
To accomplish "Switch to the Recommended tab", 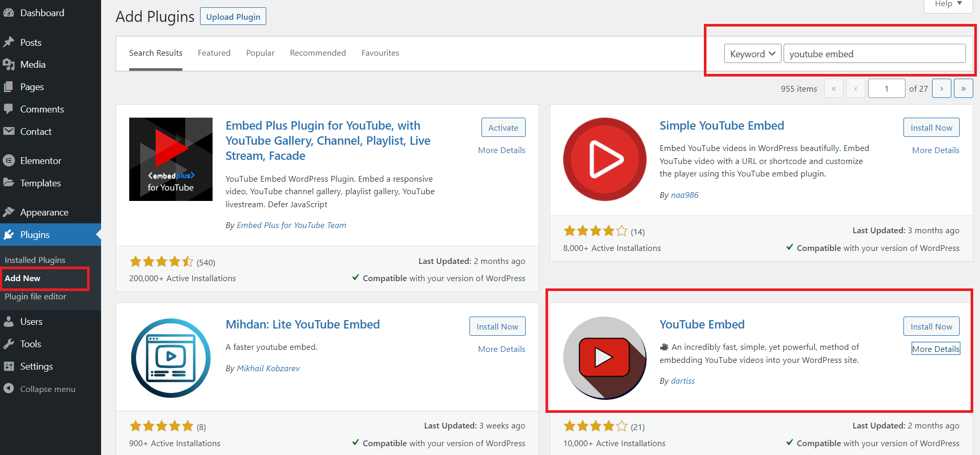I will click(318, 53).
